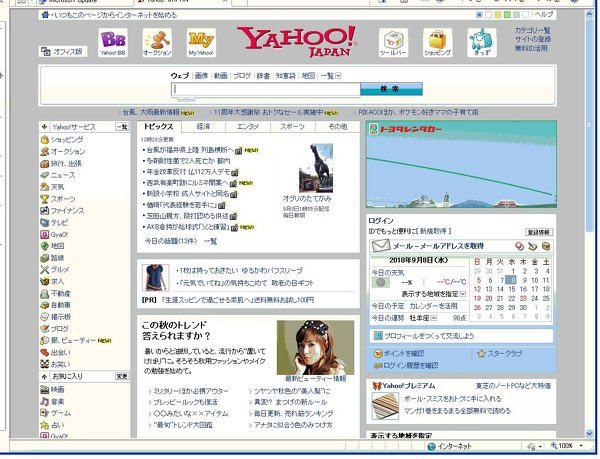
Task: Open the プロフィールをつくって交流しよう link
Action: pos(429,336)
